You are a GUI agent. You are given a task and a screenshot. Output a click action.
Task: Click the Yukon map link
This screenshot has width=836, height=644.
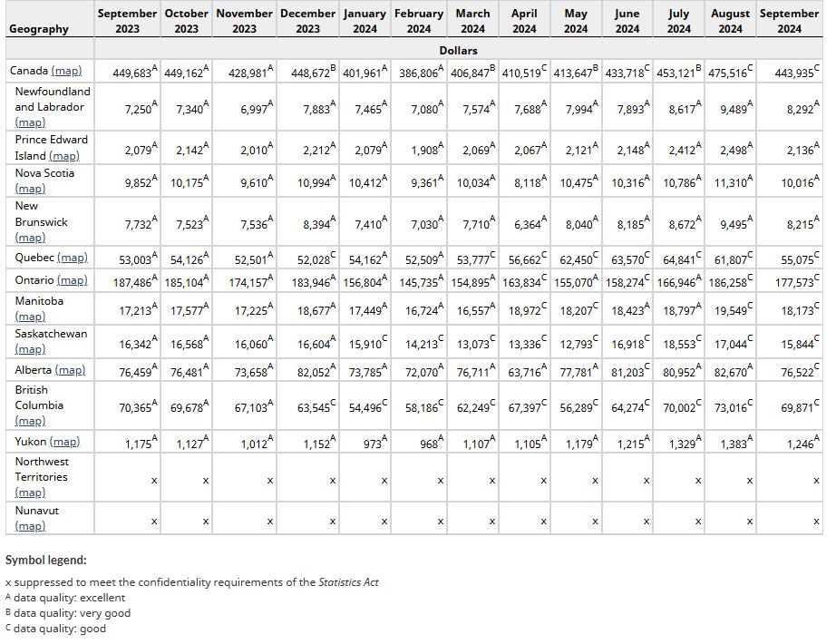64,442
